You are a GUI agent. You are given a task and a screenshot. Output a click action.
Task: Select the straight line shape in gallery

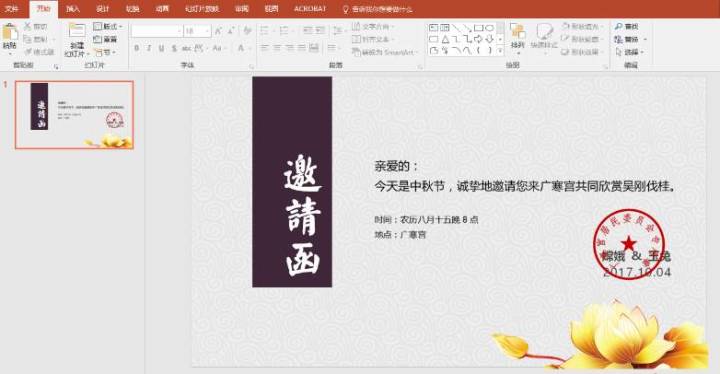(456, 28)
